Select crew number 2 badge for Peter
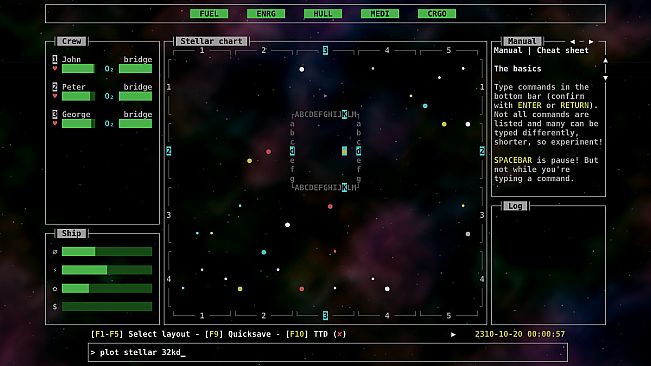The image size is (651, 366). (55, 87)
